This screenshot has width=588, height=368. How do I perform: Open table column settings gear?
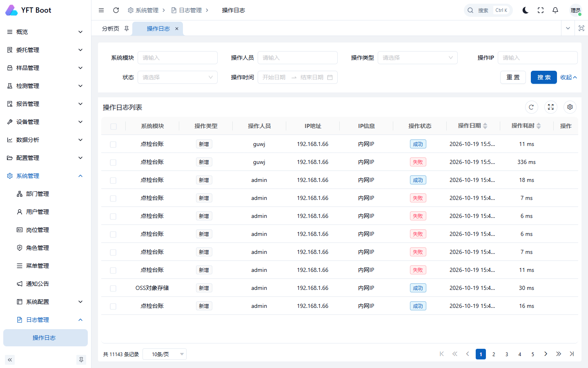(570, 107)
